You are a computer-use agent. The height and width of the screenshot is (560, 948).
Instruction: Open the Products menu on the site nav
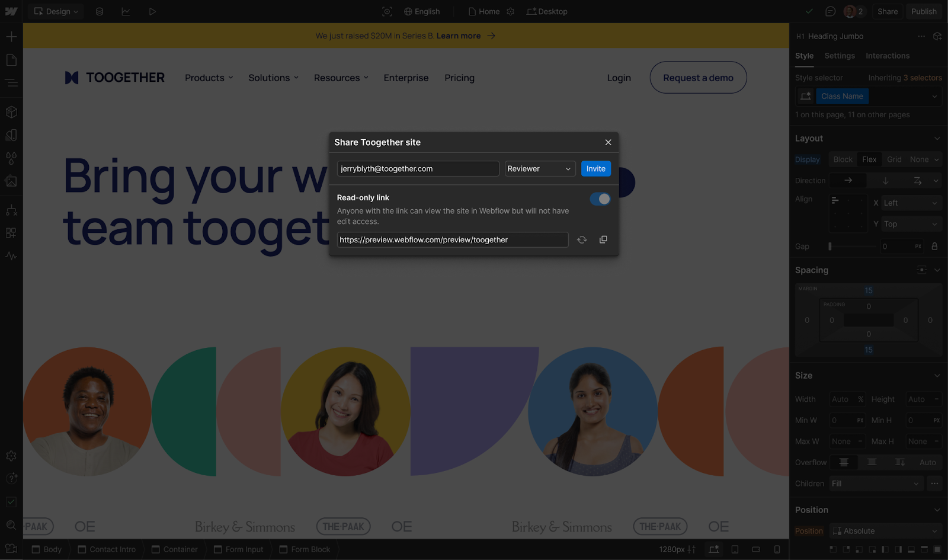[209, 78]
